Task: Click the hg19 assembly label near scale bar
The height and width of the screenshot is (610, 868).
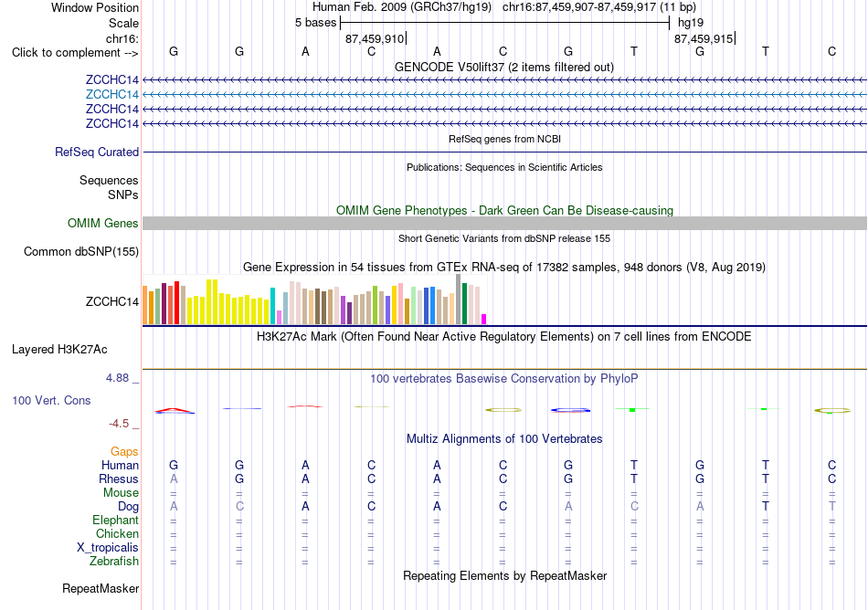Action: (691, 23)
